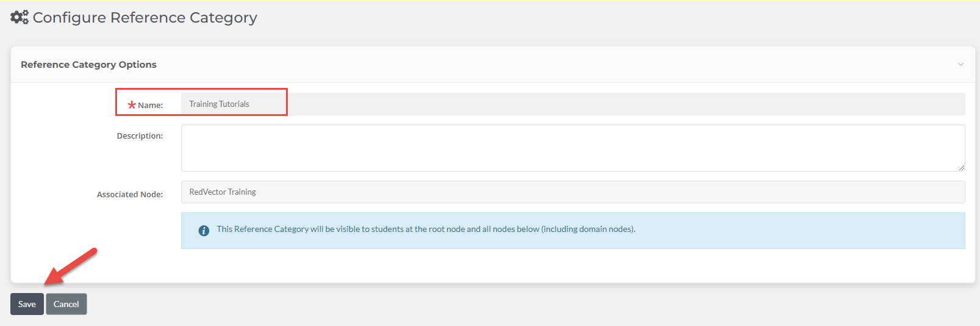Viewport: 980px width, 326px height.
Task: Click the Description: label
Action: [x=140, y=136]
